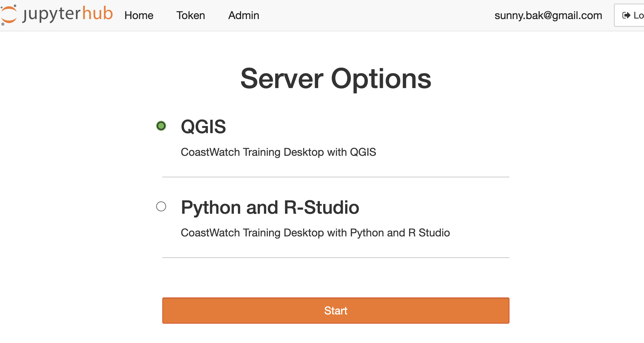Select the QGIS radio button
Screen dimensions: 644x343
coord(161,126)
